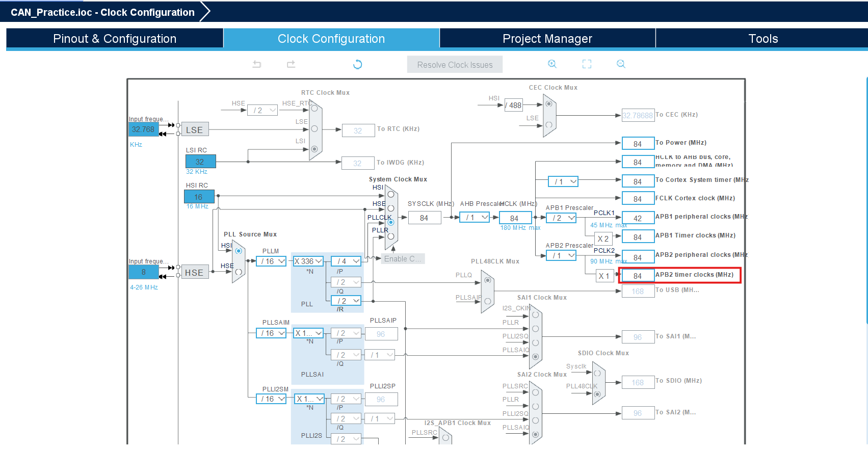The image size is (868, 449).
Task: Click the LSE input frequency field showing 32.768
Action: 144,129
